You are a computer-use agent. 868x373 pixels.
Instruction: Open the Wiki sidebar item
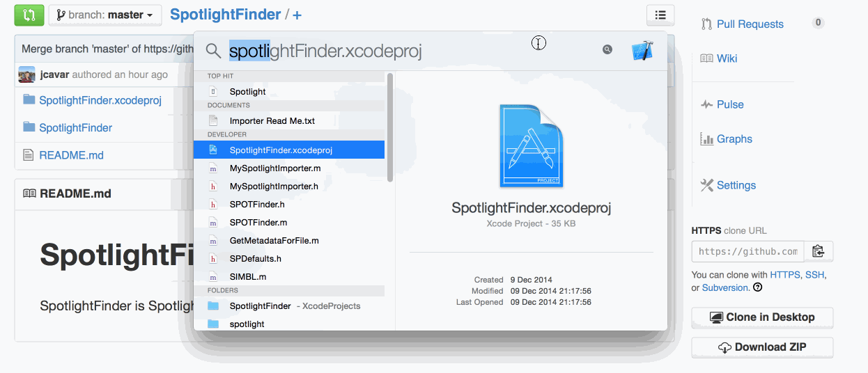(x=727, y=58)
